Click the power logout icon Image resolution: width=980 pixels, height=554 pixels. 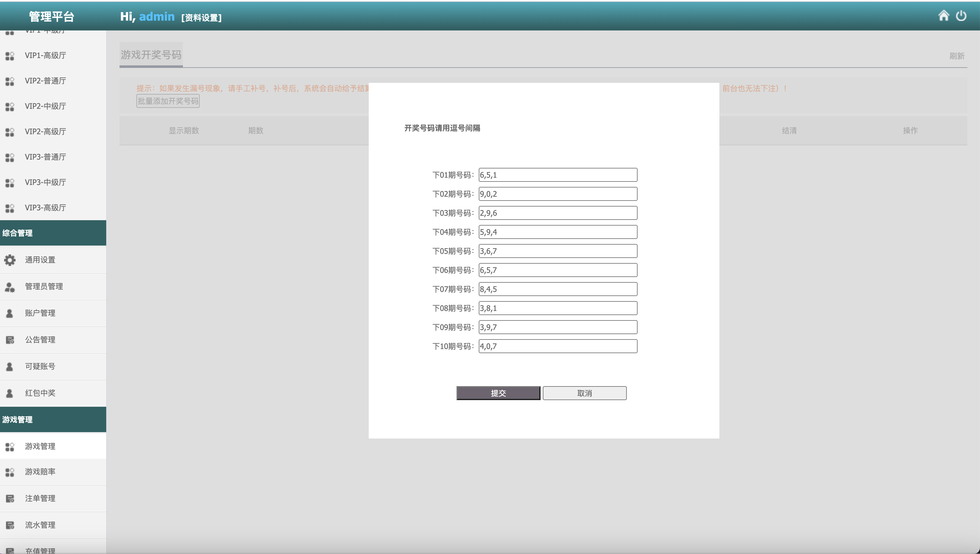coord(961,16)
